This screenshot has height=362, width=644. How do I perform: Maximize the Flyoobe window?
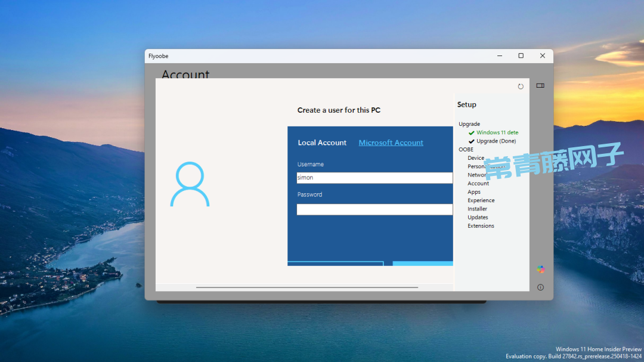(521, 56)
